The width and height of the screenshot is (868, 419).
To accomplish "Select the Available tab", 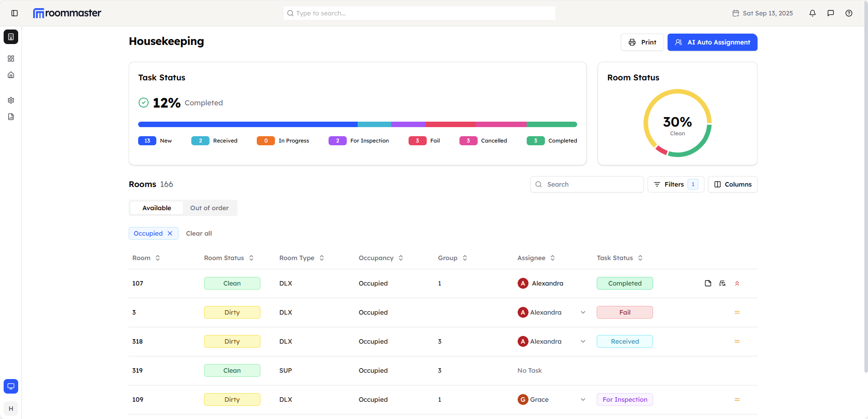I will 157,208.
